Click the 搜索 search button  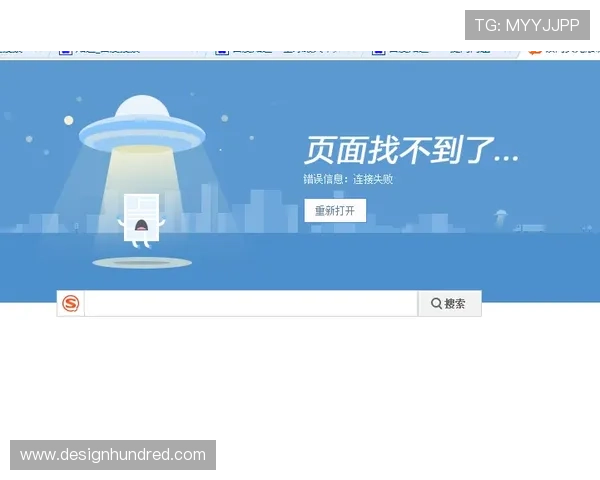pos(449,304)
